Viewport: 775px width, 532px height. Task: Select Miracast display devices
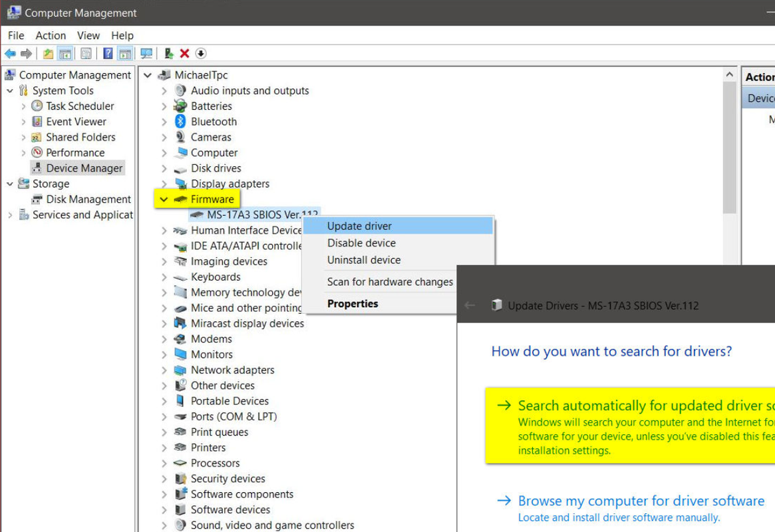[x=247, y=324]
